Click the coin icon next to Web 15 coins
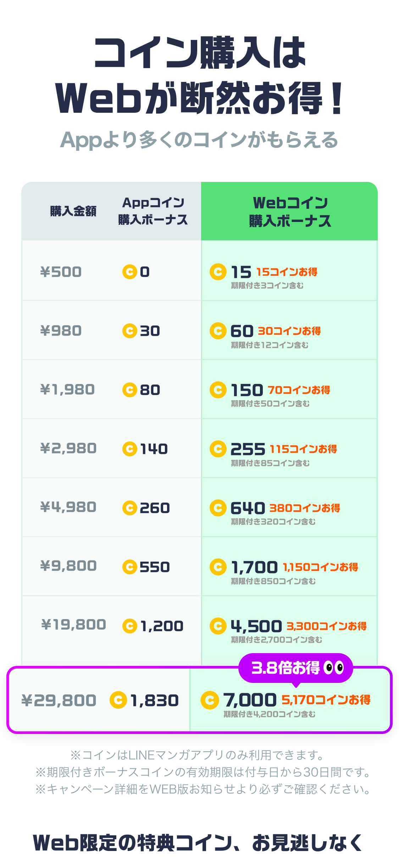 tap(218, 272)
